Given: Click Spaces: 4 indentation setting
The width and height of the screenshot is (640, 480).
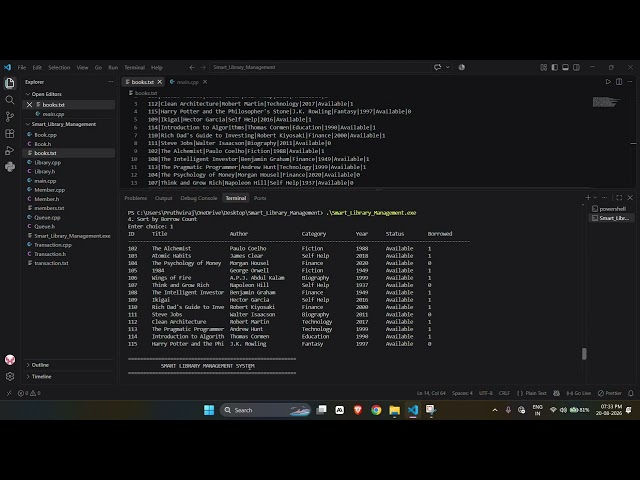Looking at the screenshot, I should [462, 393].
